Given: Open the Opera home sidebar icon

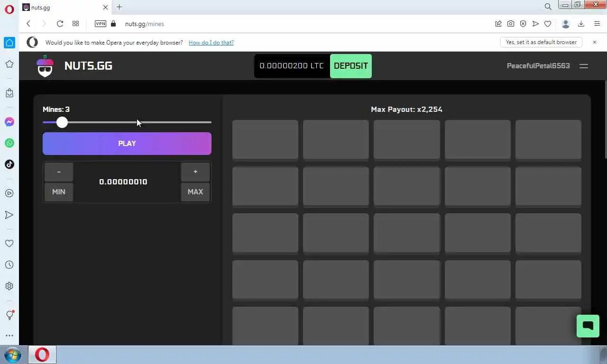Looking at the screenshot, I should tap(9, 43).
